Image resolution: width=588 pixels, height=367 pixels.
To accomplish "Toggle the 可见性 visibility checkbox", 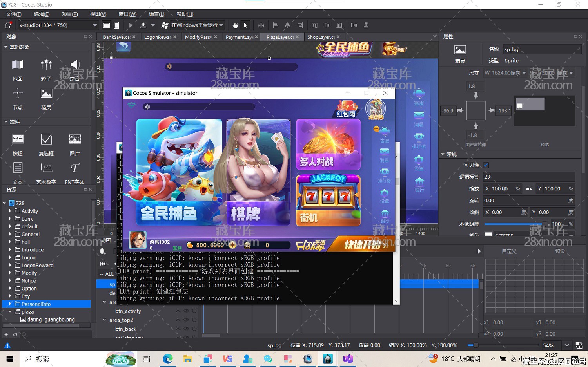I will (486, 165).
